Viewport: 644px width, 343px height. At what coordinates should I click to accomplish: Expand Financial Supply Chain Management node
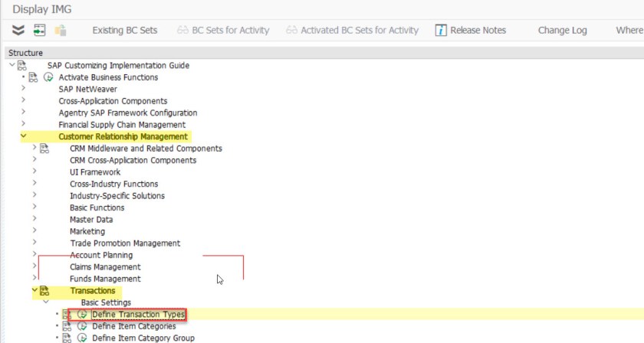24,124
